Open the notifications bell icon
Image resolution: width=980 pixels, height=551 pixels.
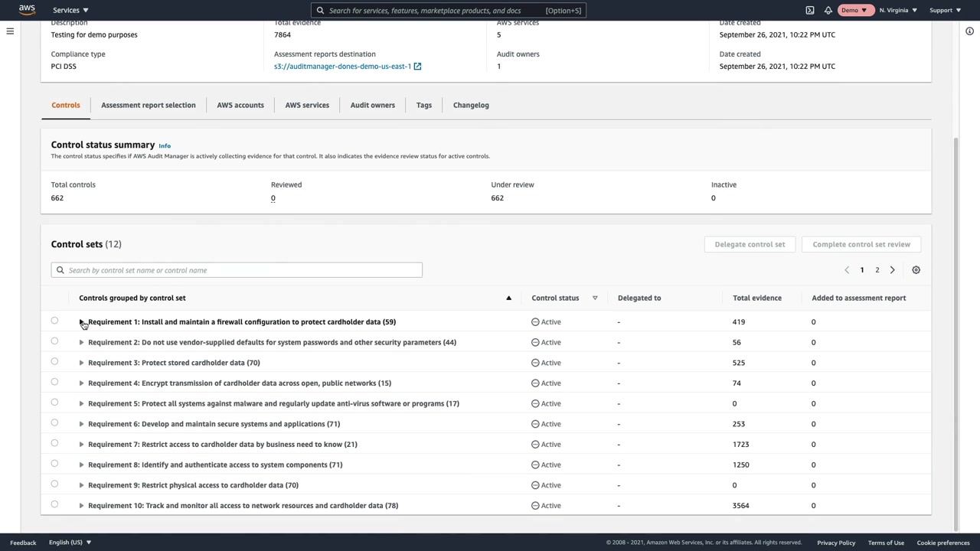[x=828, y=10]
